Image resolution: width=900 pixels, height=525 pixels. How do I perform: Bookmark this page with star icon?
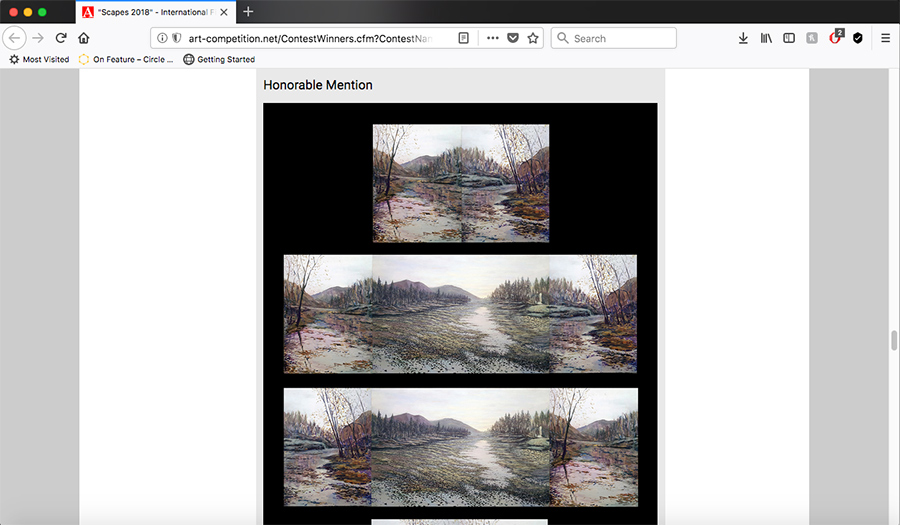pyautogui.click(x=533, y=38)
